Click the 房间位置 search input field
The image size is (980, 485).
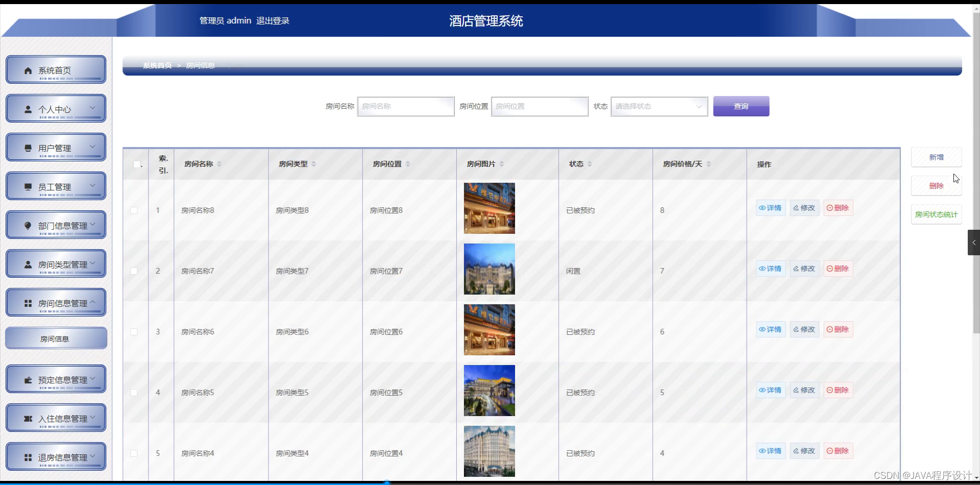[540, 106]
